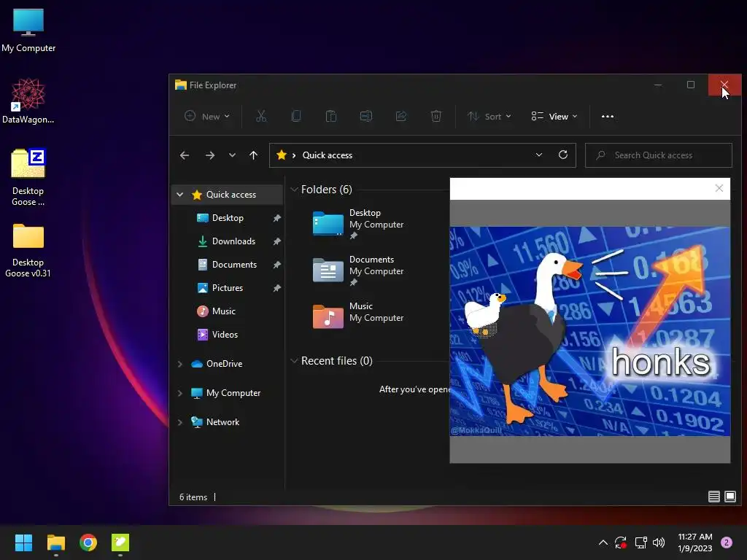Click the sync status tray icon
Viewport: 747px width, 560px height.
tap(621, 542)
